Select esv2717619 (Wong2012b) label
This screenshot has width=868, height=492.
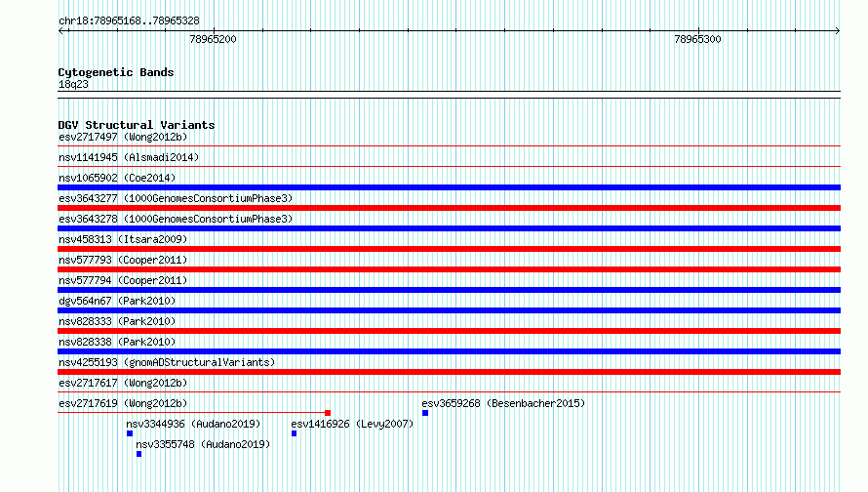tap(123, 403)
